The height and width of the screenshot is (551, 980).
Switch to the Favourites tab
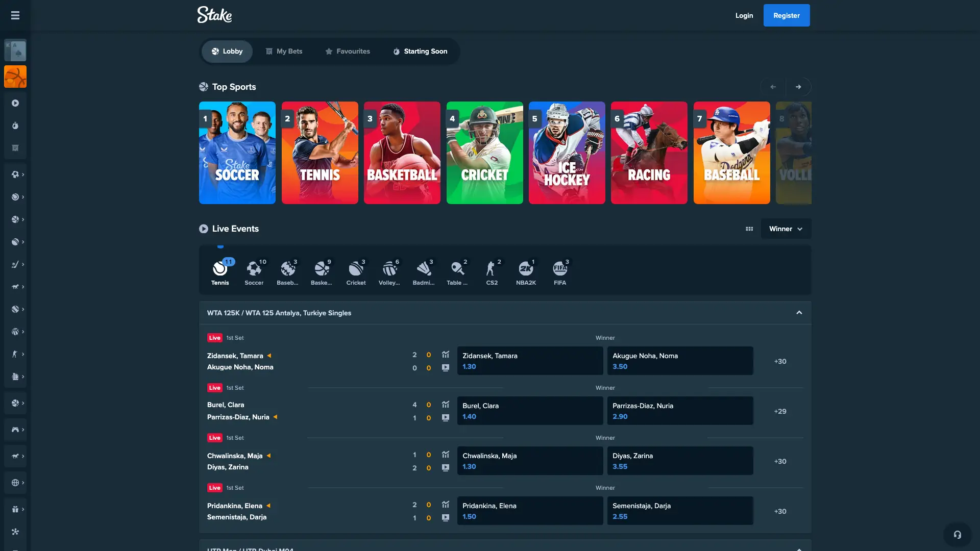(x=348, y=52)
